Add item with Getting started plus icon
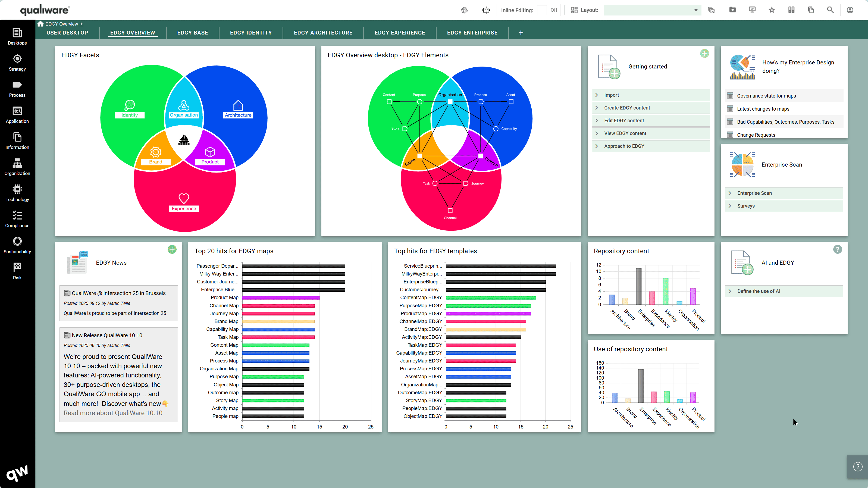The image size is (868, 488). click(x=704, y=53)
